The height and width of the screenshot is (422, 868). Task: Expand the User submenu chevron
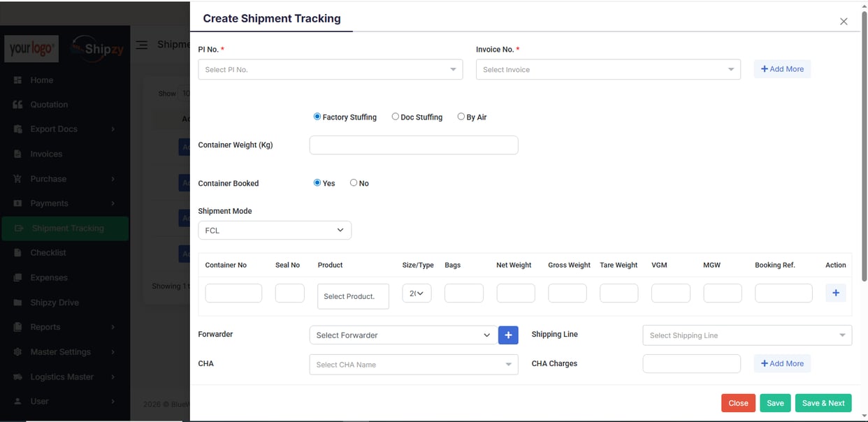click(x=113, y=401)
